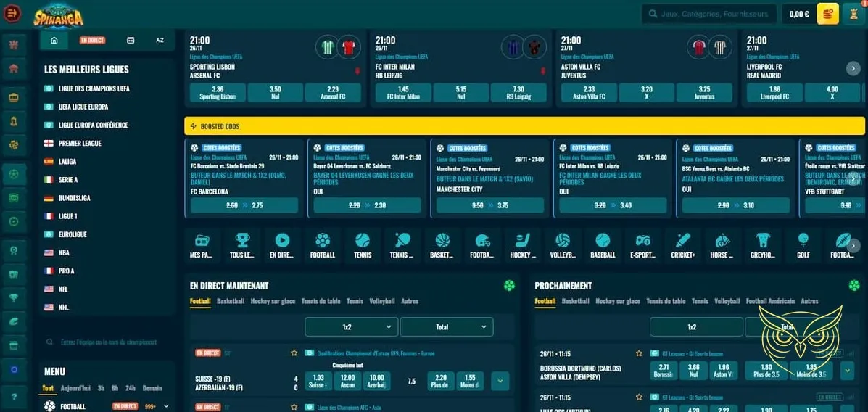Toggle the sidebar menu hexagon button
The width and height of the screenshot is (868, 412).
[12, 13]
